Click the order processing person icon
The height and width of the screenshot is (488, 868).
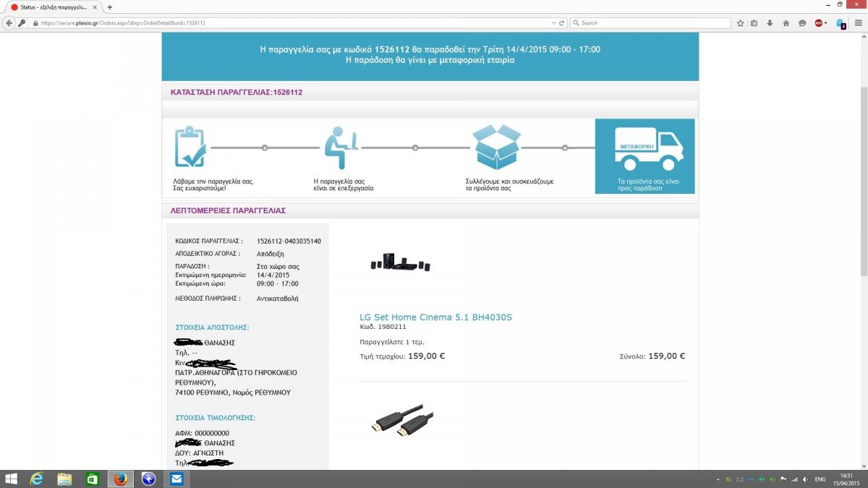(340, 147)
